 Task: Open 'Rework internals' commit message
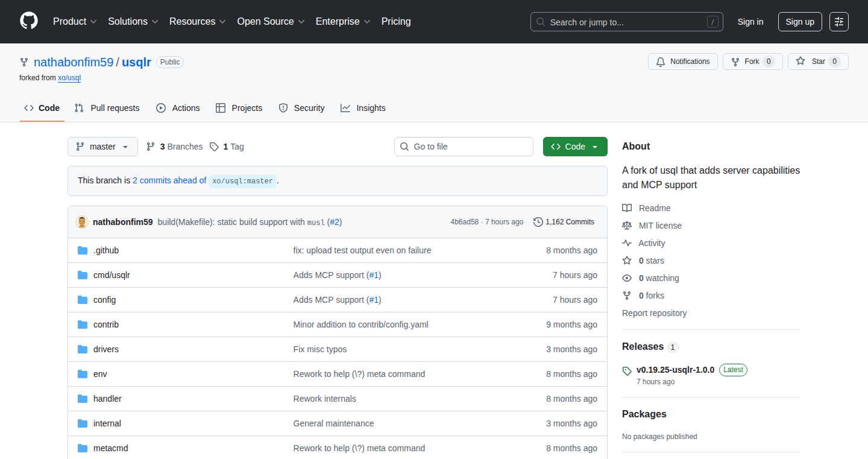(x=324, y=399)
